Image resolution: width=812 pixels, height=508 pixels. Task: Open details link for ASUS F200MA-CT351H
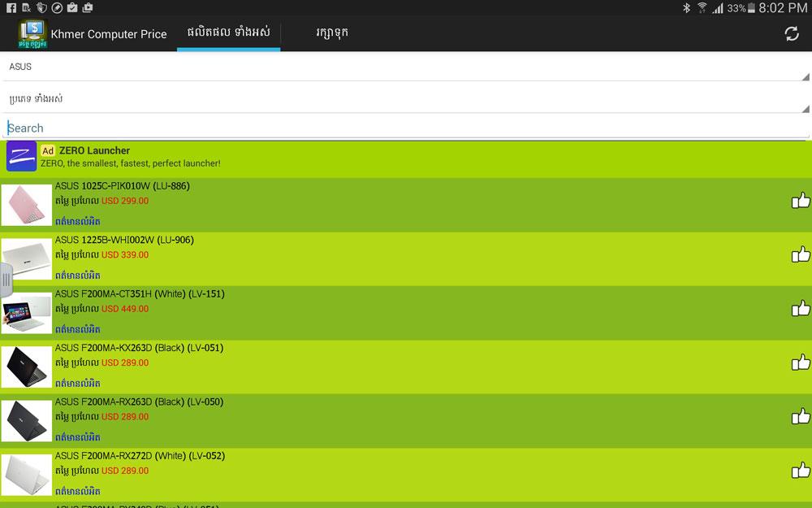pyautogui.click(x=78, y=329)
